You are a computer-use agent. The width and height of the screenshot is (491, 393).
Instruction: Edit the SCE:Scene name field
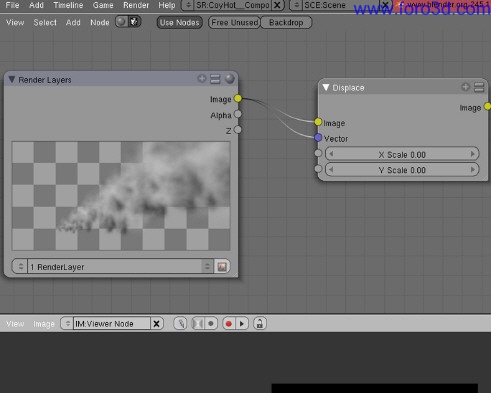pos(341,5)
